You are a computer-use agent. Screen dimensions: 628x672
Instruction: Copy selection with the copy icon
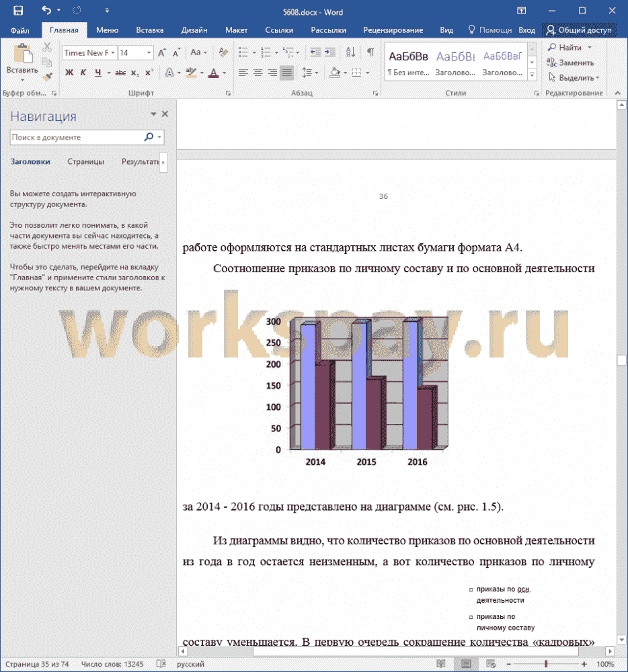click(47, 62)
